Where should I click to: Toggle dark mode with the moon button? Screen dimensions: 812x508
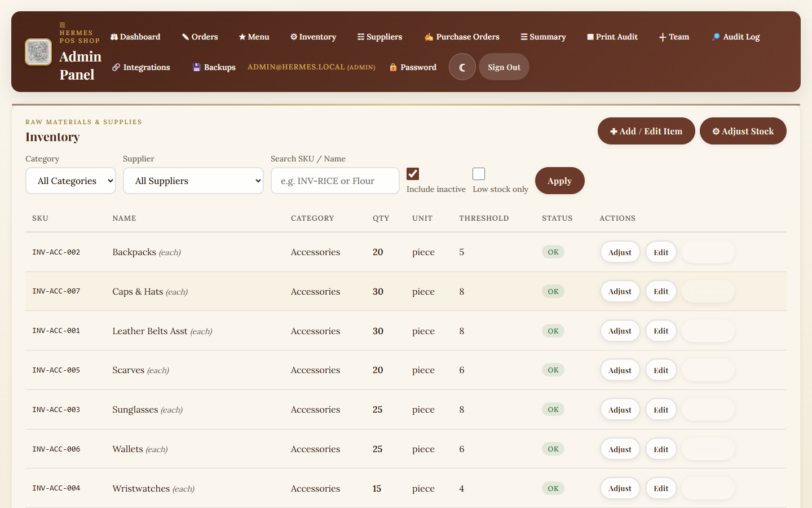point(462,67)
